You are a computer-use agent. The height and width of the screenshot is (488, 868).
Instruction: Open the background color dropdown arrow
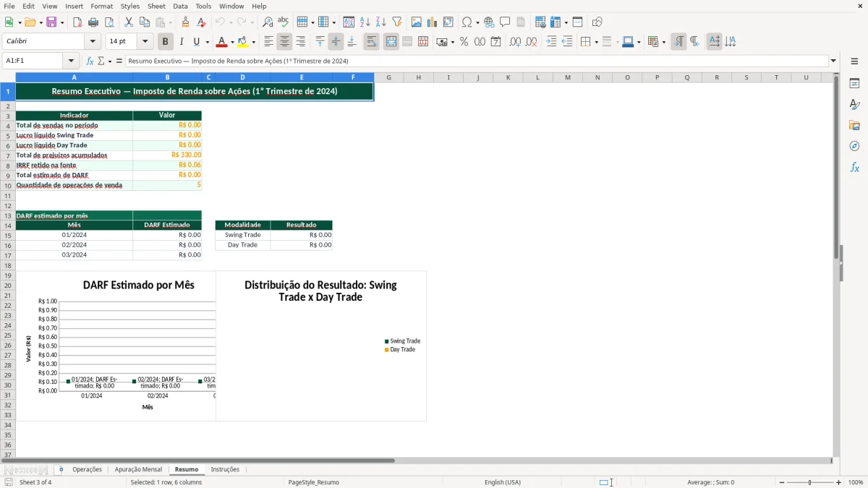point(253,42)
